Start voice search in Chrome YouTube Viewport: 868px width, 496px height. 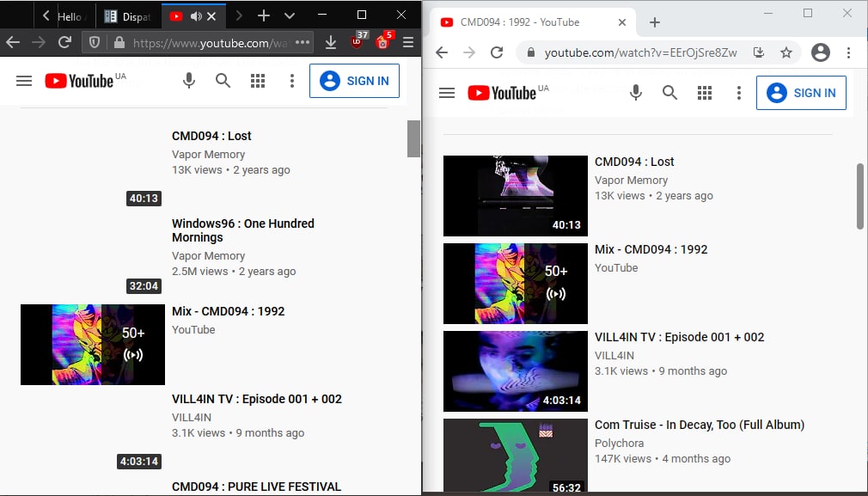click(x=636, y=93)
